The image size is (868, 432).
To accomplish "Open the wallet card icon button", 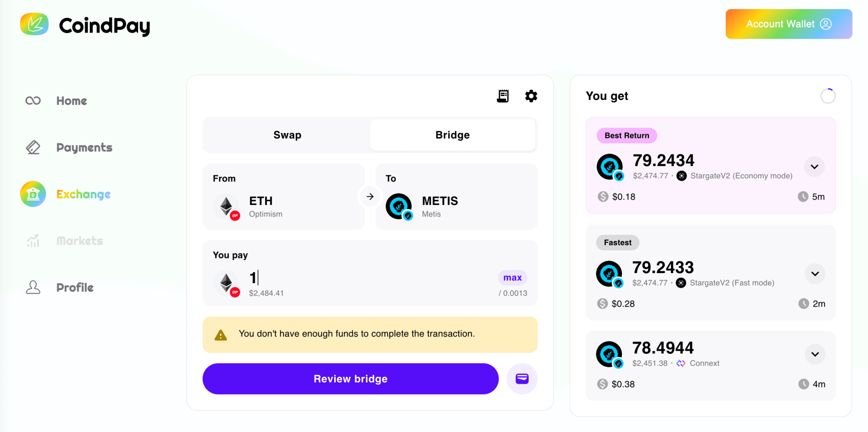I will point(522,379).
